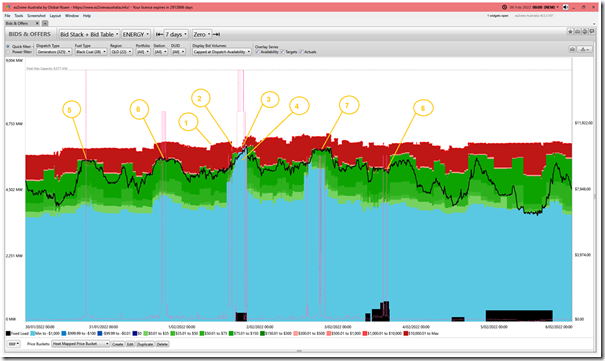Open the 7 days range dropdown
Viewport: 605px width, 361px height.
pyautogui.click(x=176, y=34)
